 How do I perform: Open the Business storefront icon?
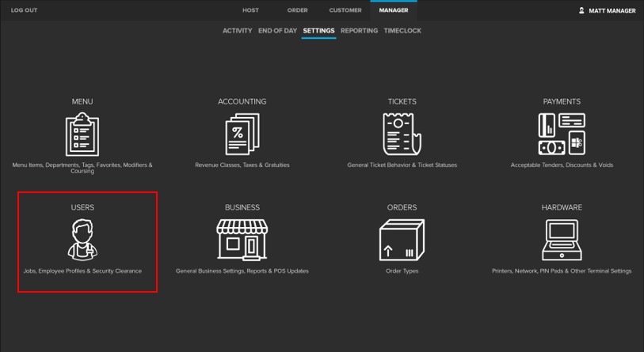point(242,240)
